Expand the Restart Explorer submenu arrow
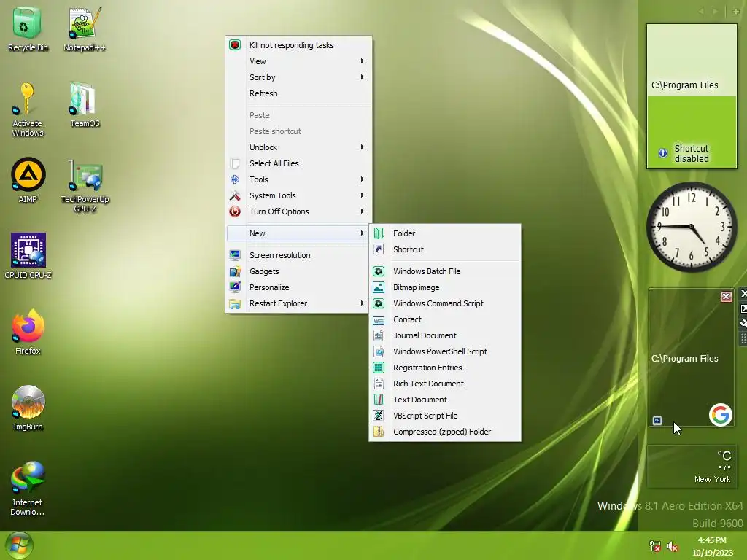747x560 pixels. [363, 303]
